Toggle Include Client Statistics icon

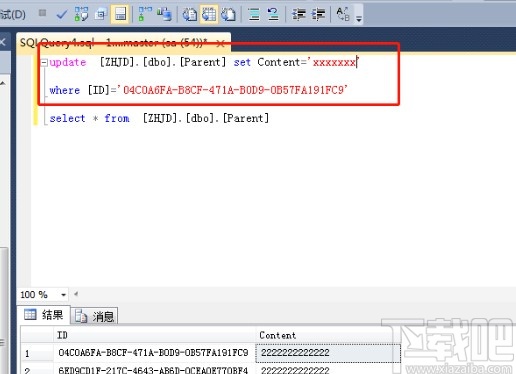(x=164, y=14)
